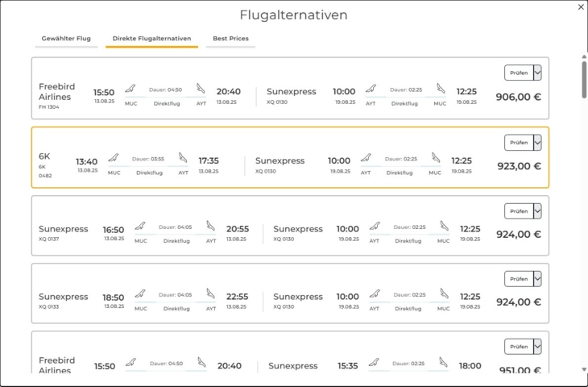The width and height of the screenshot is (588, 387).
Task: Click departure plane icon on Freebird 906,00 € flight
Action: [x=130, y=89]
